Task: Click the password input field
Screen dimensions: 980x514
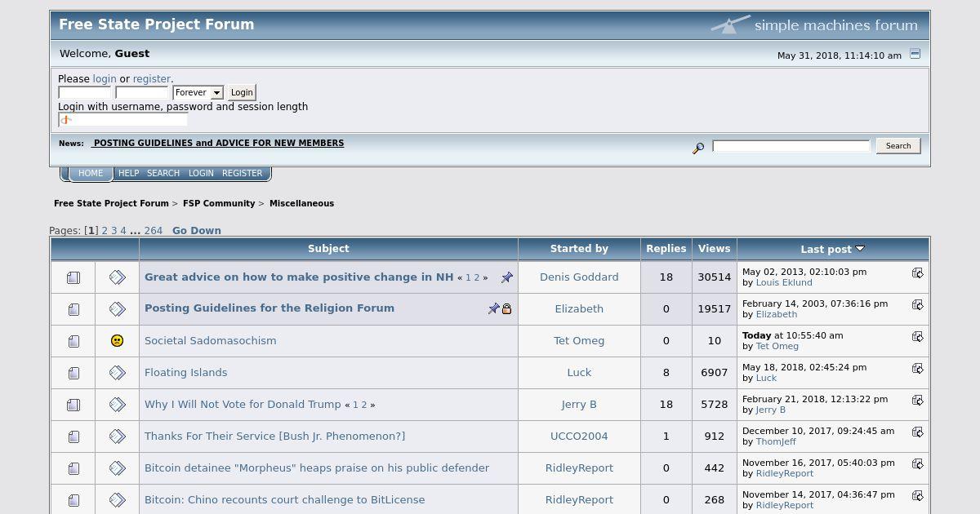Action: [x=142, y=93]
